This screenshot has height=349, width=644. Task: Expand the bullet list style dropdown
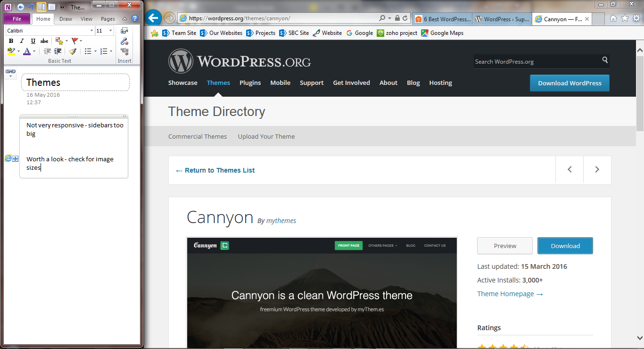pos(95,51)
